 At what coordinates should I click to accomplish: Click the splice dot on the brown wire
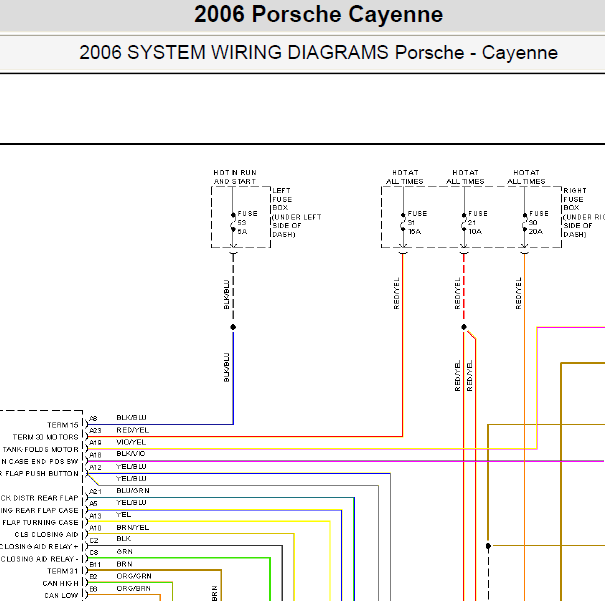click(488, 546)
